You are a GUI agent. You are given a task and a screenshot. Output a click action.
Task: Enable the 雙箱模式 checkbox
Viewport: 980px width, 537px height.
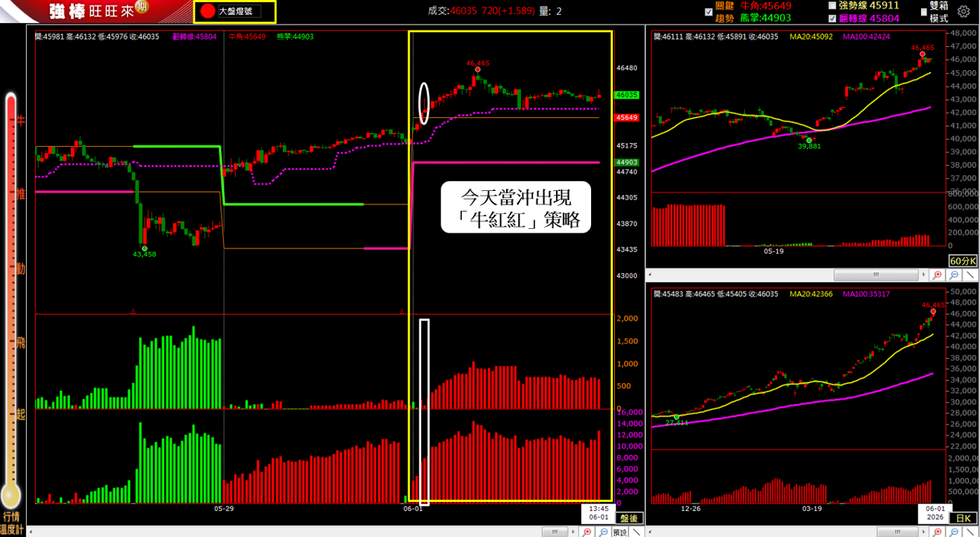click(924, 12)
